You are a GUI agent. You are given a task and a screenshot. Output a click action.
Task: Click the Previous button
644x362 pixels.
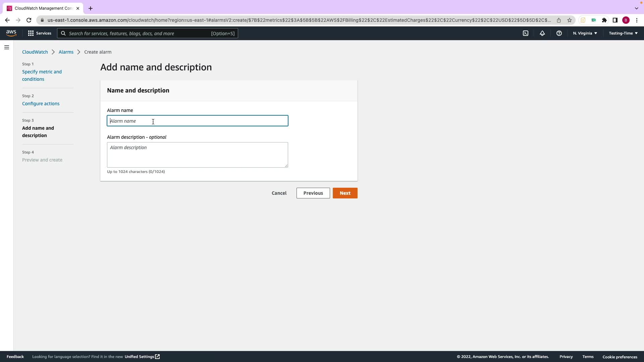tap(313, 193)
